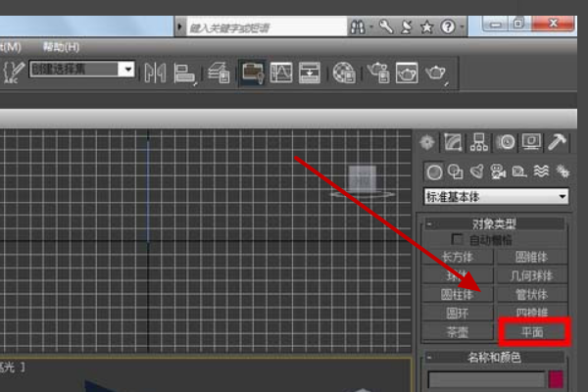Screen dimensions: 588x392
Task: Click the binoculars search icon
Action: pyautogui.click(x=358, y=27)
